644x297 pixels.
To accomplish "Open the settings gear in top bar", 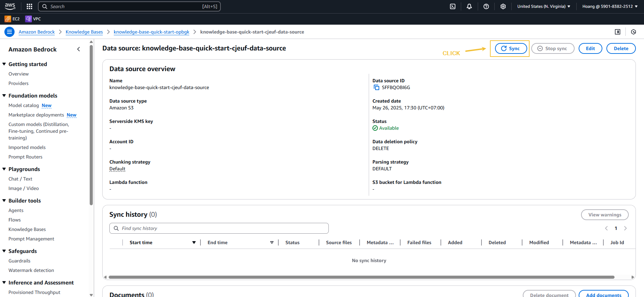I will (503, 6).
